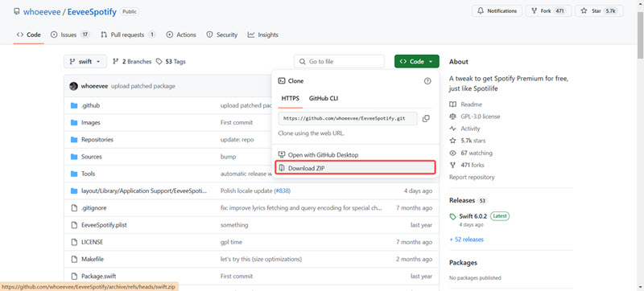Click the lyrics fetching commit message for .gitignore

[301, 207]
